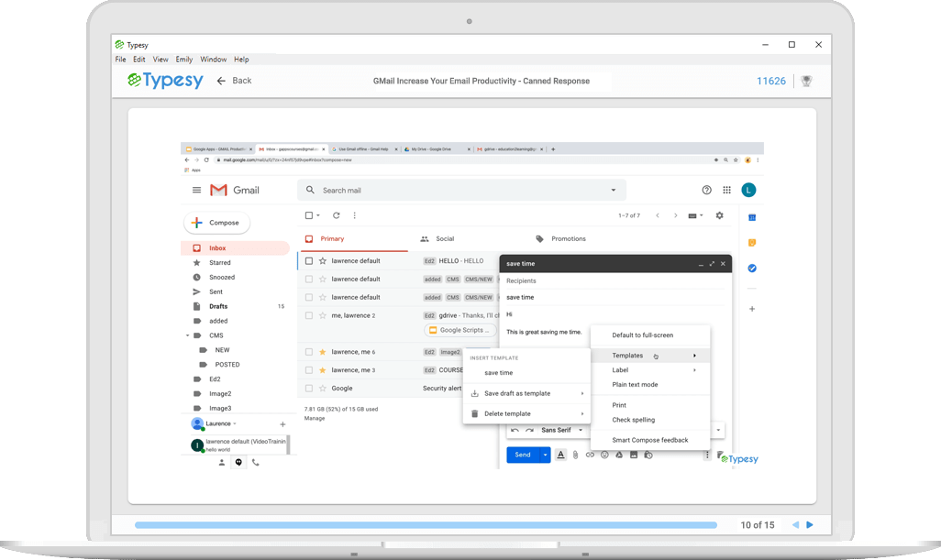Open the Window menu

tap(213, 60)
